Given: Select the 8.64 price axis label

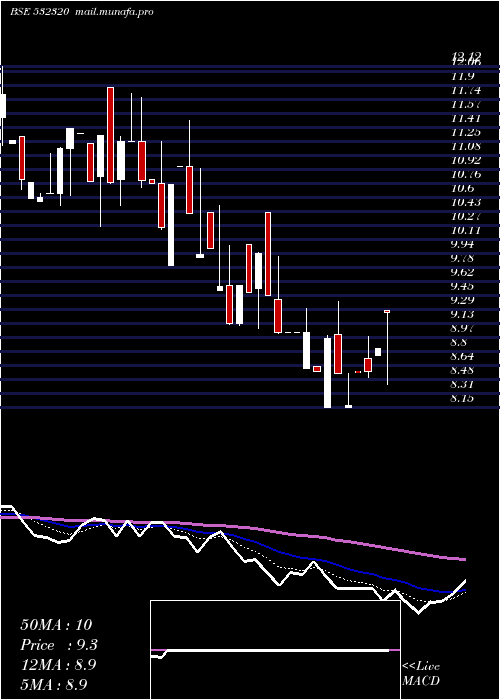Looking at the screenshot, I should (464, 356).
